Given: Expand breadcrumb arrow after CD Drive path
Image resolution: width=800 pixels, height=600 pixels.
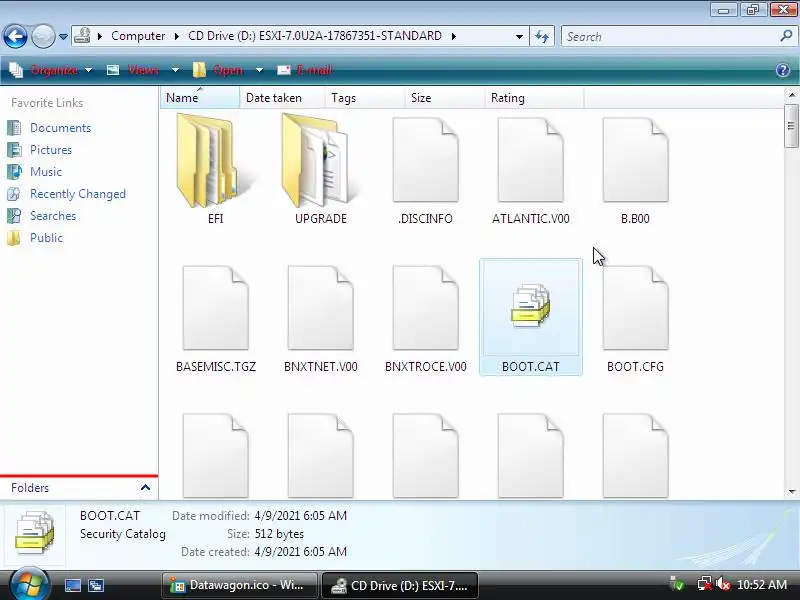Looking at the screenshot, I should pyautogui.click(x=453, y=36).
